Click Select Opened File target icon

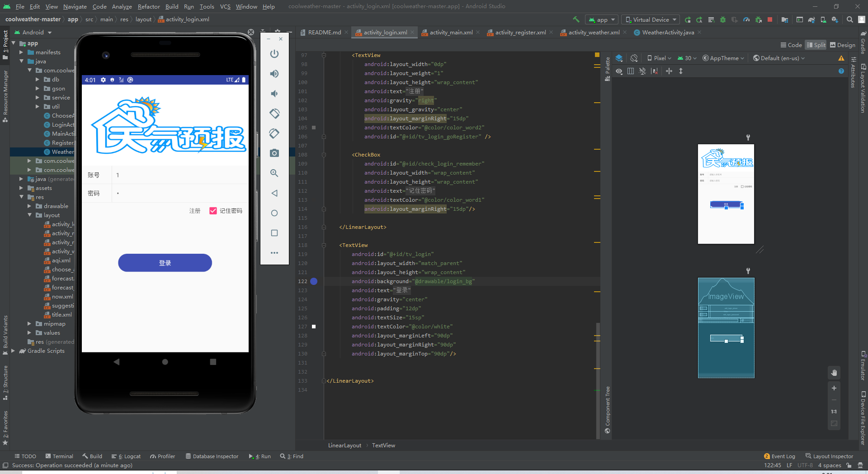coord(251,32)
